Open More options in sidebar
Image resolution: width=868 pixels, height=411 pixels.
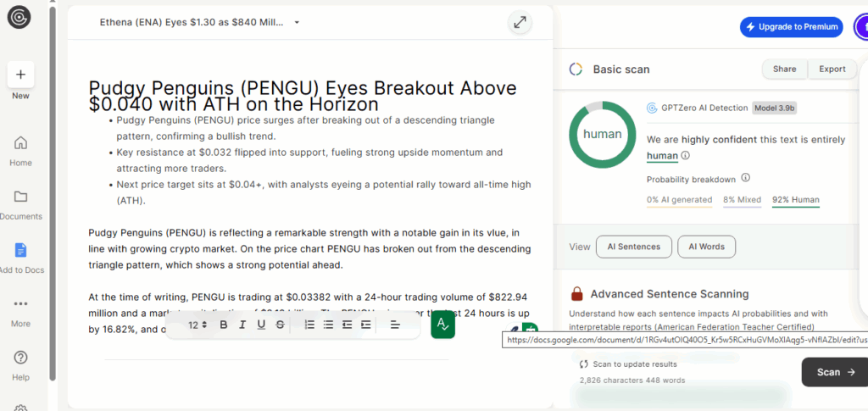click(x=20, y=313)
